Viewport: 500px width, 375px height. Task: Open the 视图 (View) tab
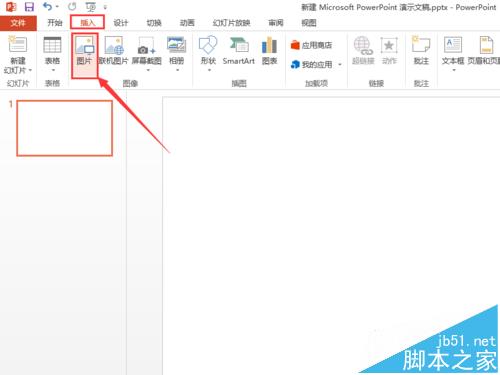point(309,23)
